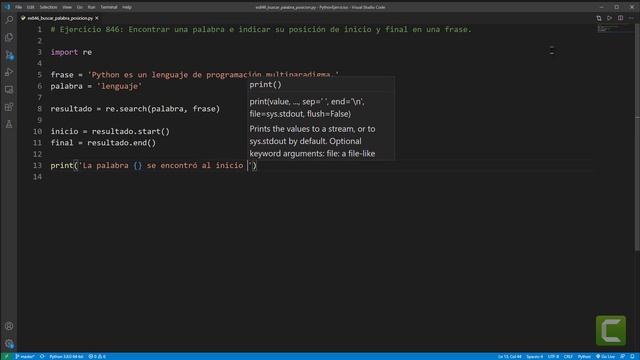Open the Source Control view
640x360 pixels.
(9, 55)
